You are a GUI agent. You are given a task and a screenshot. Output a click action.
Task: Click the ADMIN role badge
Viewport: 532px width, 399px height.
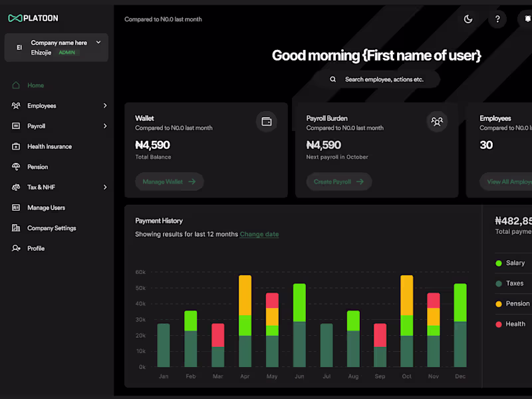tap(67, 53)
